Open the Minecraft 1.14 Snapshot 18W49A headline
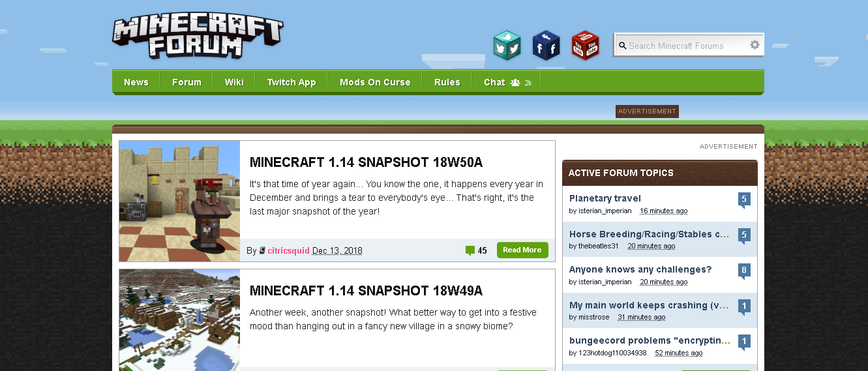This screenshot has width=868, height=371. (366, 291)
